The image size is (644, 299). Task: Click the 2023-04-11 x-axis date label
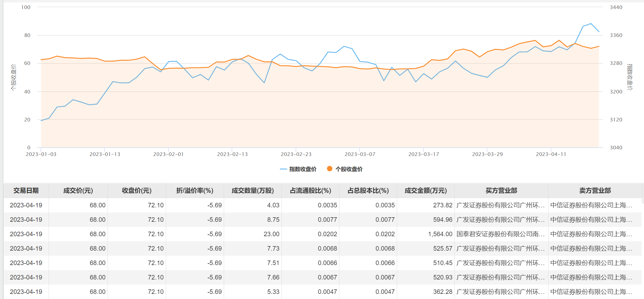[x=551, y=154]
